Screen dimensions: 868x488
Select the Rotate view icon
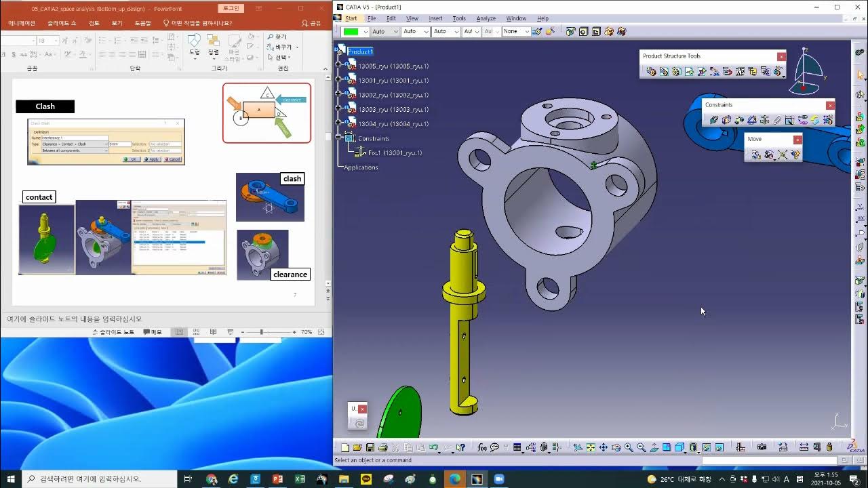tap(616, 447)
